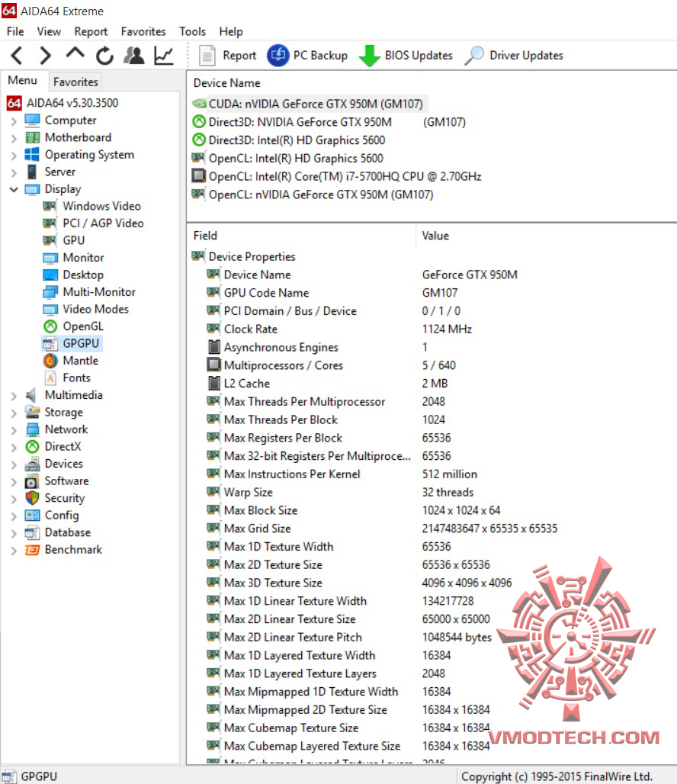
Task: Click the Config tree item icon
Action: [x=32, y=515]
